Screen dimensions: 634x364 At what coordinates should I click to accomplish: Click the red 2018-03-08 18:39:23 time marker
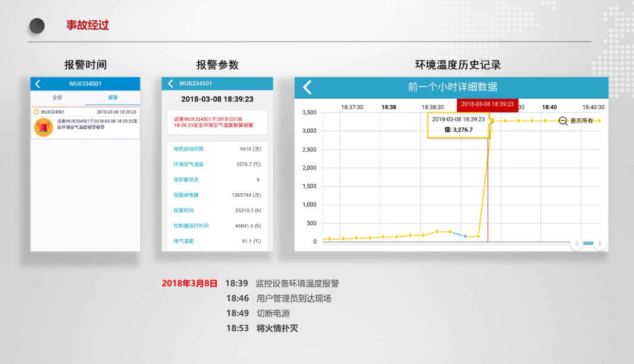pyautogui.click(x=487, y=105)
